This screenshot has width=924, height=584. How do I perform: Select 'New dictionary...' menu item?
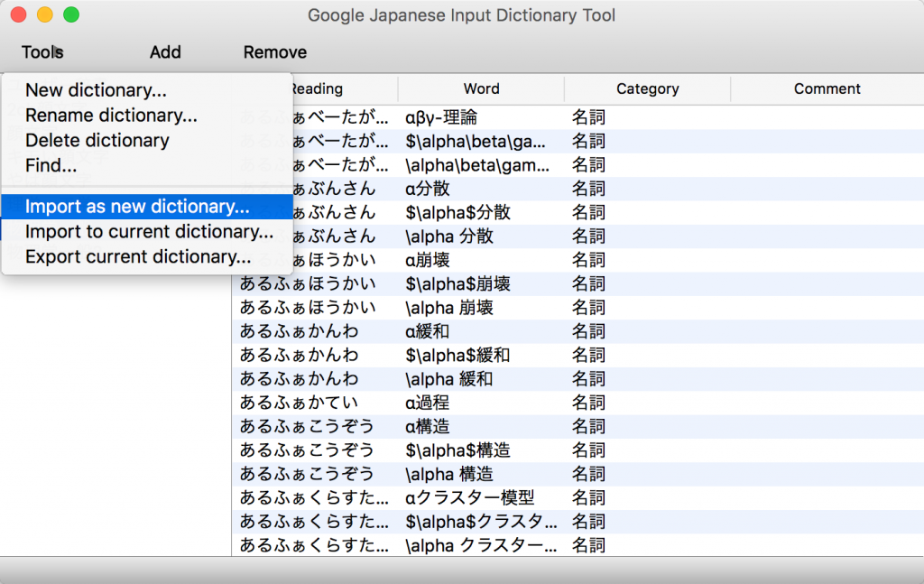coord(96,90)
